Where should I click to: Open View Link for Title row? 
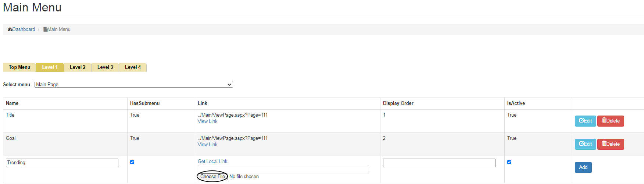coord(207,121)
